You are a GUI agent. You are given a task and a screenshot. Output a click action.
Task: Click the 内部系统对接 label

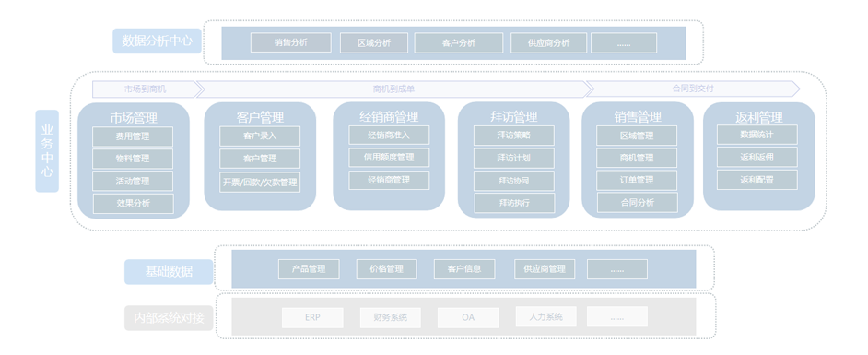point(169,318)
